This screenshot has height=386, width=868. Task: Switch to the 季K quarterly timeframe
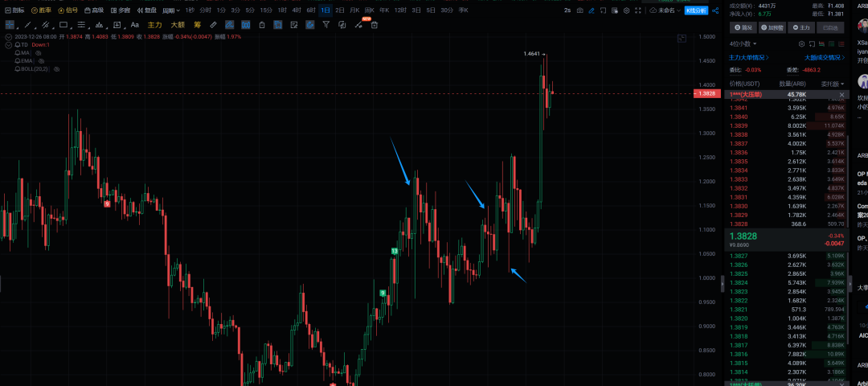tap(464, 10)
